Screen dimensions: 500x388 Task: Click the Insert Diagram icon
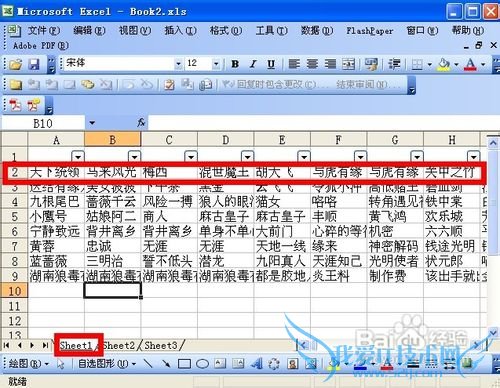point(274,363)
